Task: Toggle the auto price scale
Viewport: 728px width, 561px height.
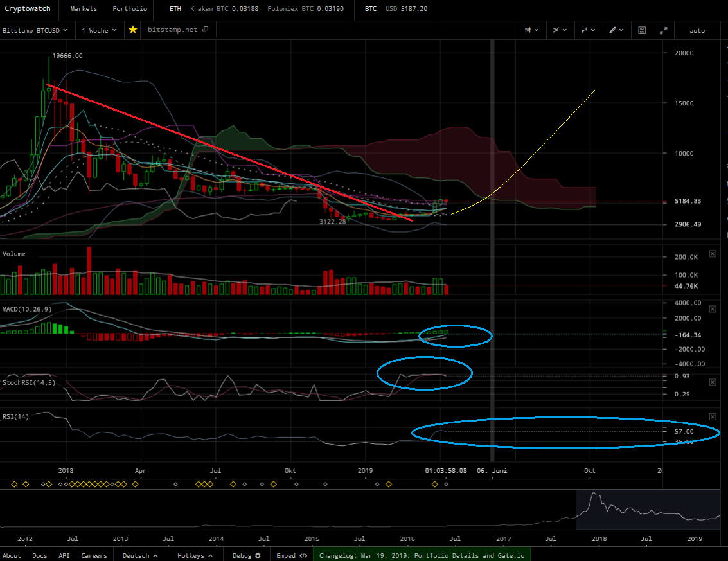Action: click(697, 30)
